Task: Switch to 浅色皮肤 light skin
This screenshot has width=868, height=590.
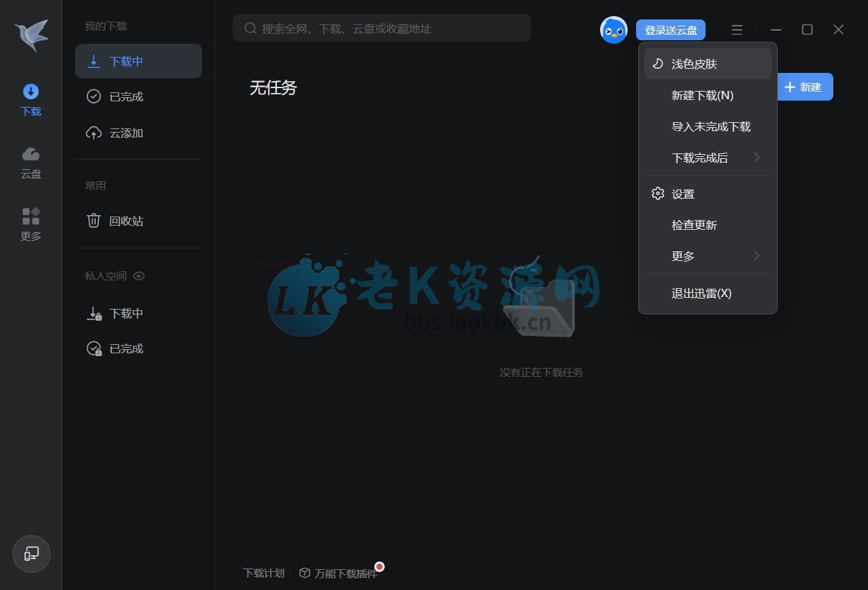Action: (708, 64)
